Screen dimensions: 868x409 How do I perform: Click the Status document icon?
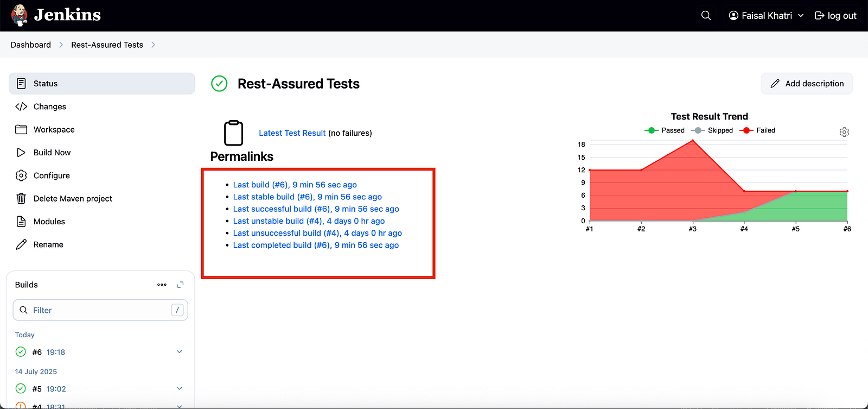click(21, 84)
